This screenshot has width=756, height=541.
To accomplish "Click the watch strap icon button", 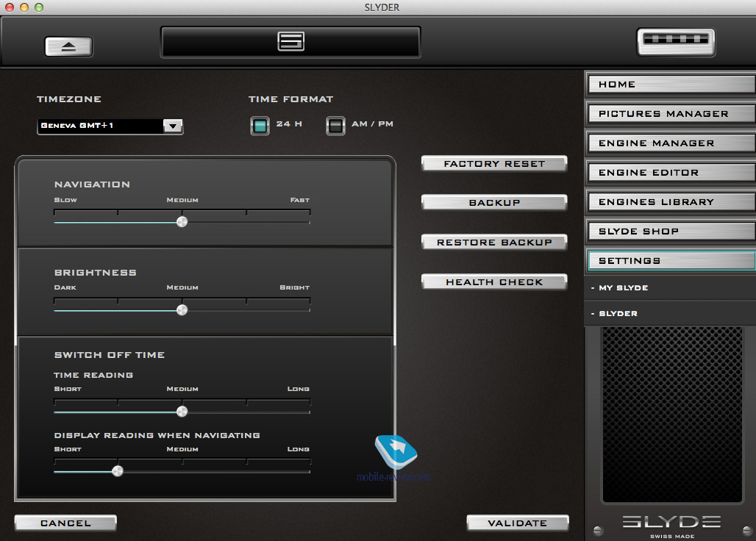I will 676,42.
